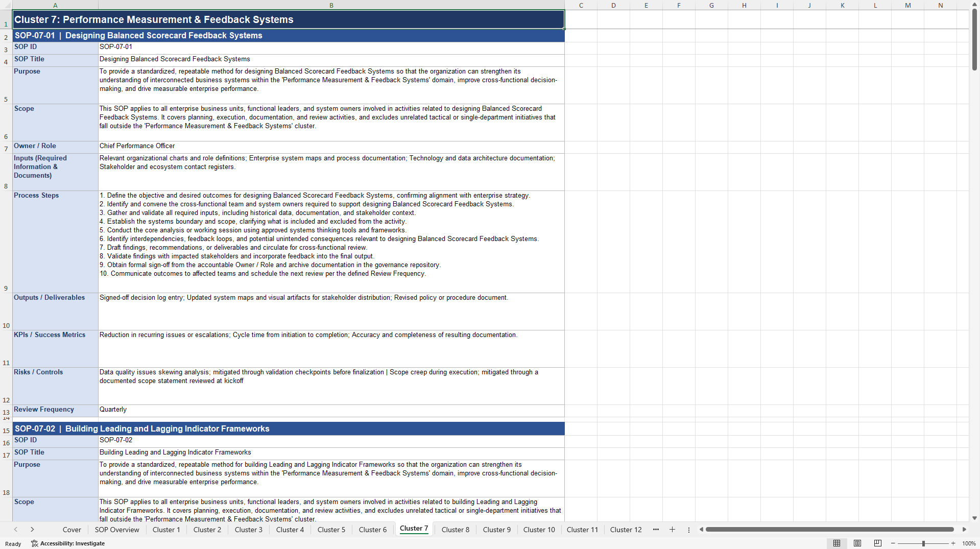Switch to Cluster 11 sheet

click(582, 530)
